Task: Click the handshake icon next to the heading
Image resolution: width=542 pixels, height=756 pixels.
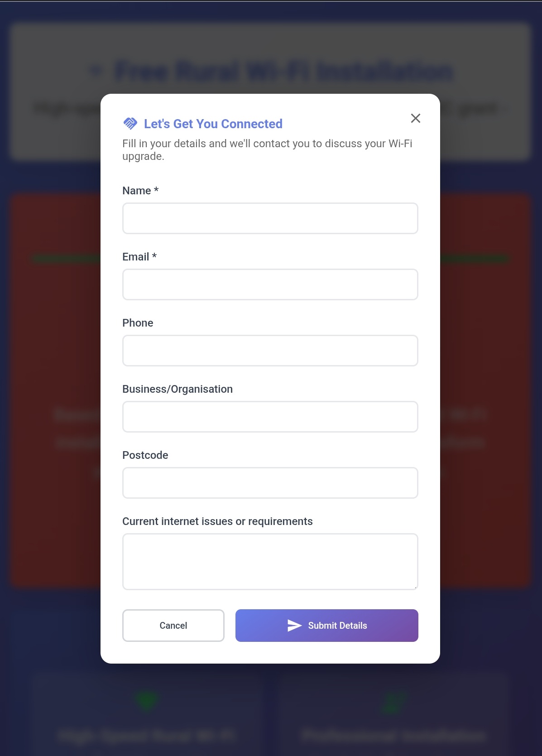Action: 130,122
